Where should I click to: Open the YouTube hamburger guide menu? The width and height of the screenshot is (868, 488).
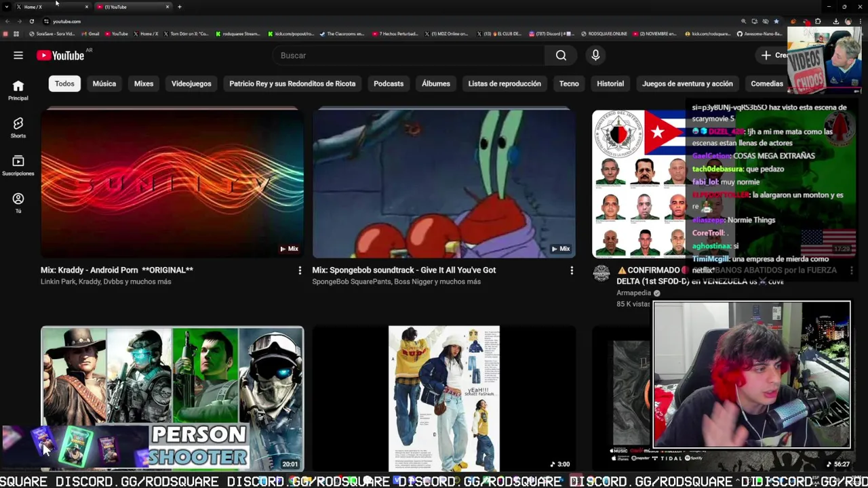pyautogui.click(x=18, y=56)
